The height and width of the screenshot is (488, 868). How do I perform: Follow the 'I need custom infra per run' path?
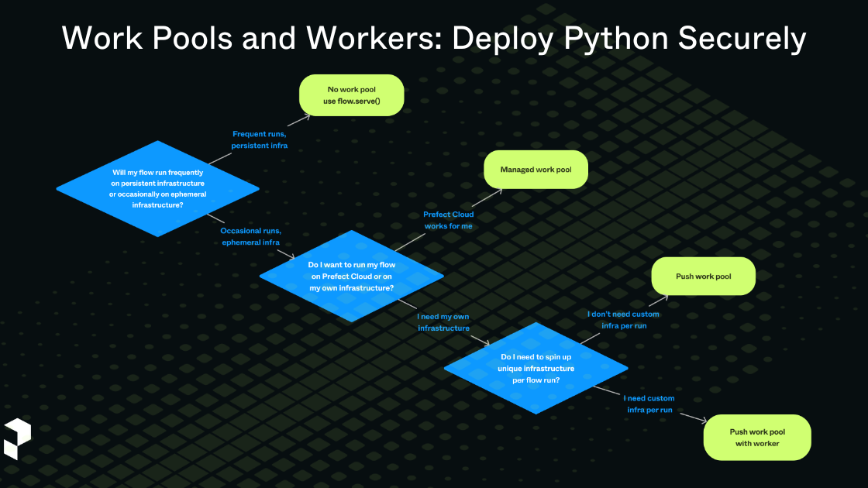click(648, 404)
